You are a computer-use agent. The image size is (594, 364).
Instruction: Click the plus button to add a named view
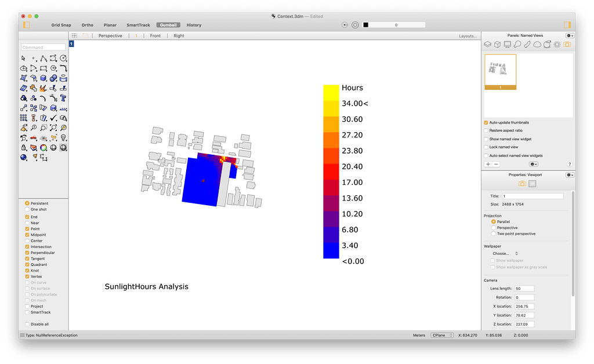click(488, 164)
